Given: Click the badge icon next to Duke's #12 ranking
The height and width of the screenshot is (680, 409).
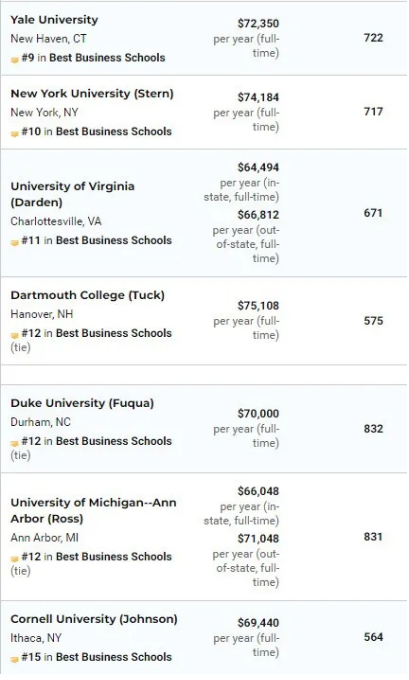Looking at the screenshot, I should click(x=15, y=443).
